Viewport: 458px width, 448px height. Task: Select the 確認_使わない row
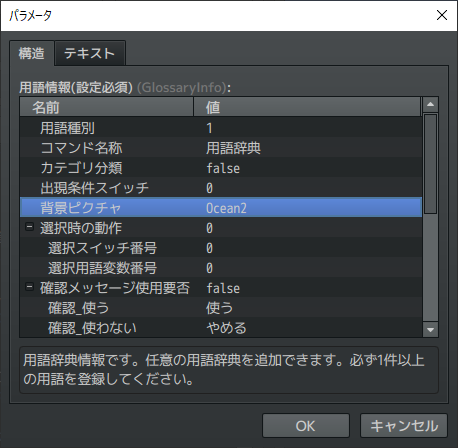pos(221,328)
